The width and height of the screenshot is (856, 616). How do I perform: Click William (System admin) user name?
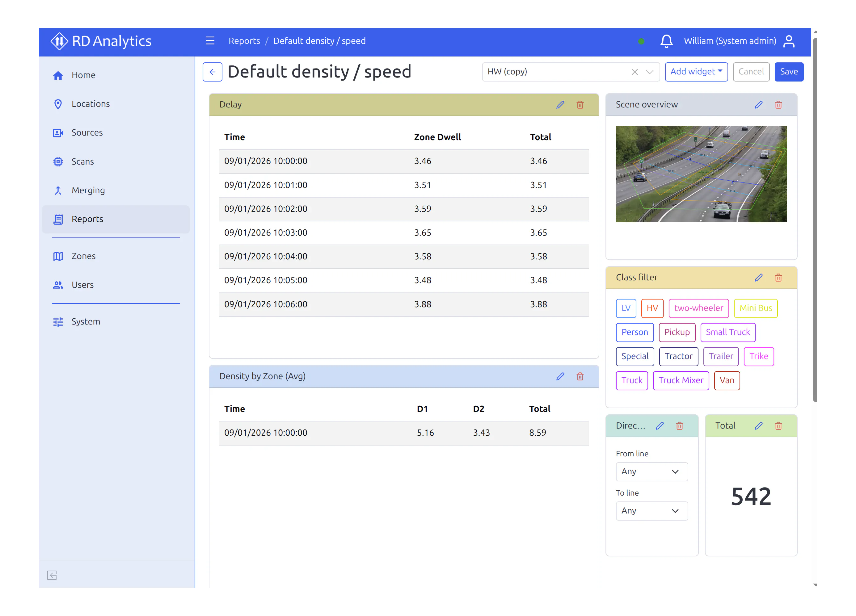tap(730, 41)
